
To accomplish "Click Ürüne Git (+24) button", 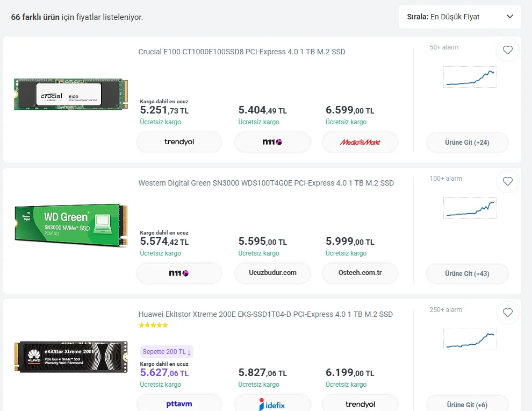I will 467,143.
